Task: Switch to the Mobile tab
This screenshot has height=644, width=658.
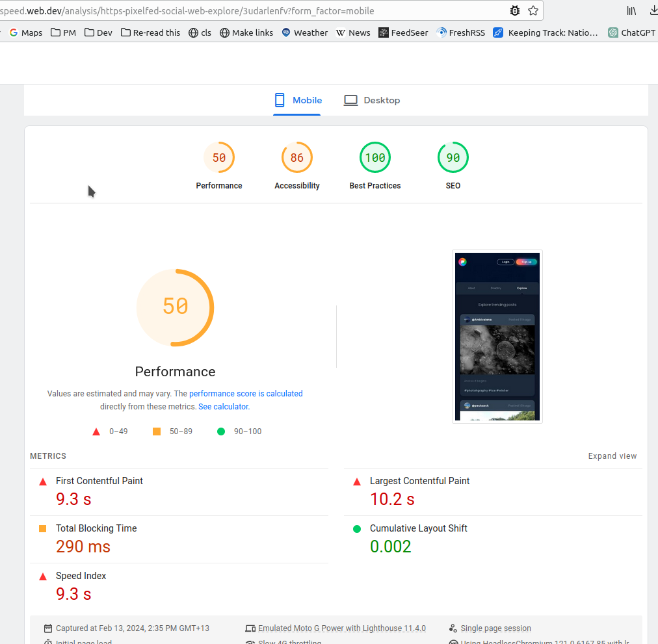Action: [x=297, y=100]
